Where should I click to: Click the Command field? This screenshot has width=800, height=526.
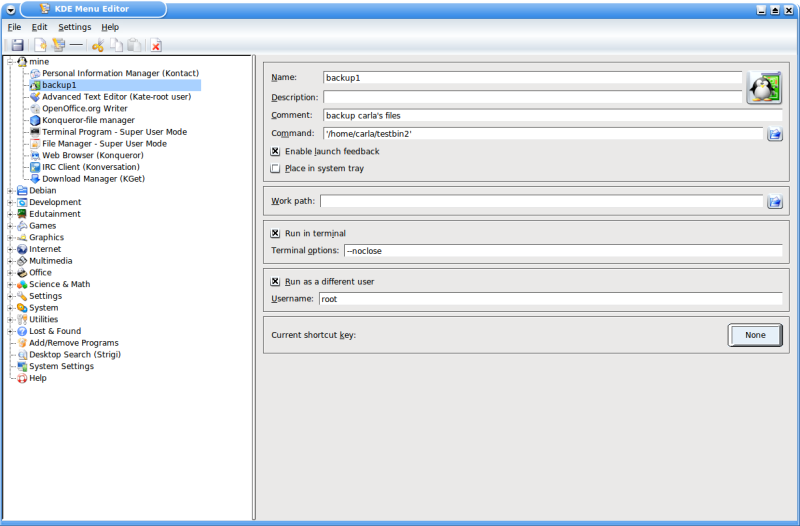pyautogui.click(x=543, y=134)
